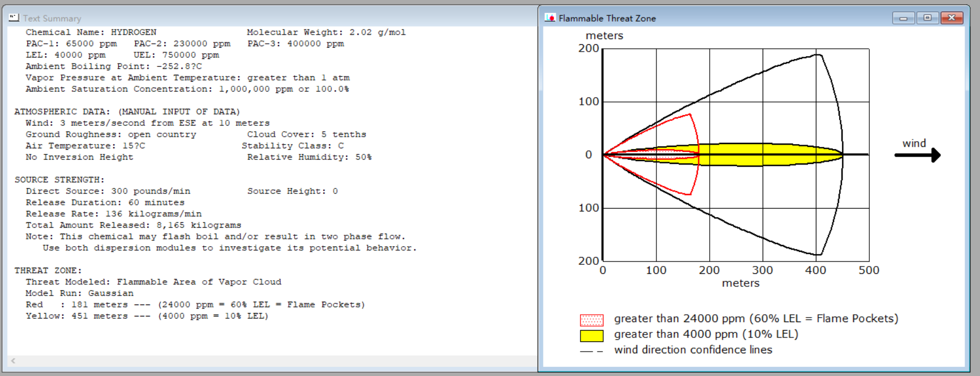Click the 'LEL: 40000 ppm' entry

(x=65, y=55)
